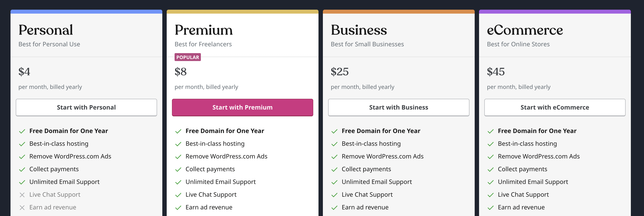Click the $45 price on eCommerce
The image size is (644, 216).
pyautogui.click(x=495, y=72)
